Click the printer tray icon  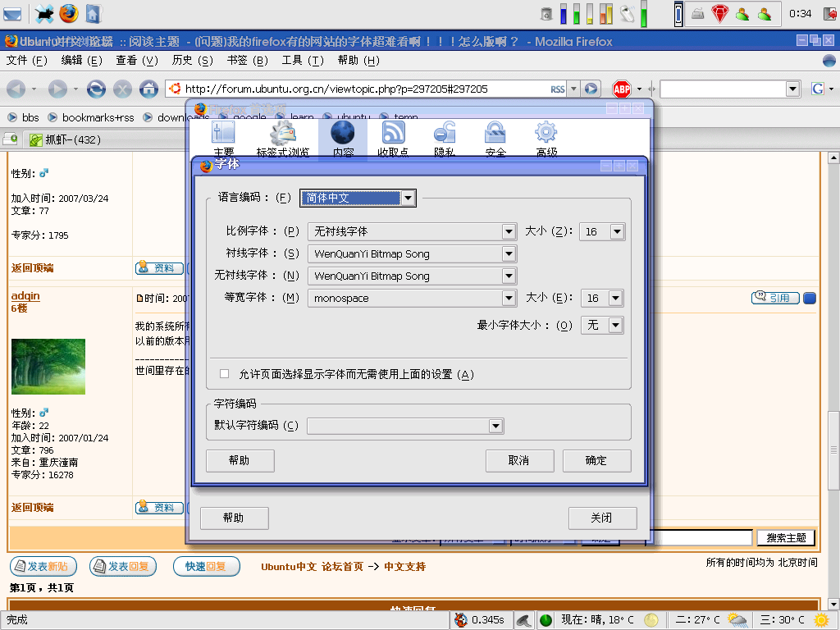pyautogui.click(x=697, y=13)
